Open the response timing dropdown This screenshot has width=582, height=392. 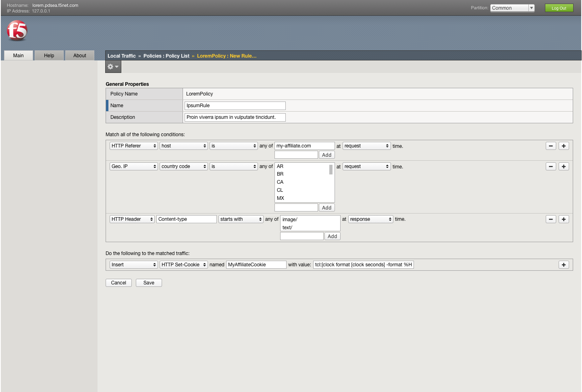(x=371, y=219)
